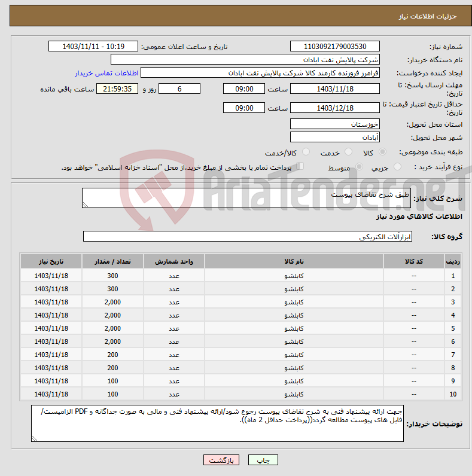This screenshot has height=476, width=472.
Task: Click the remaining days field showing 6
Action: (179, 89)
